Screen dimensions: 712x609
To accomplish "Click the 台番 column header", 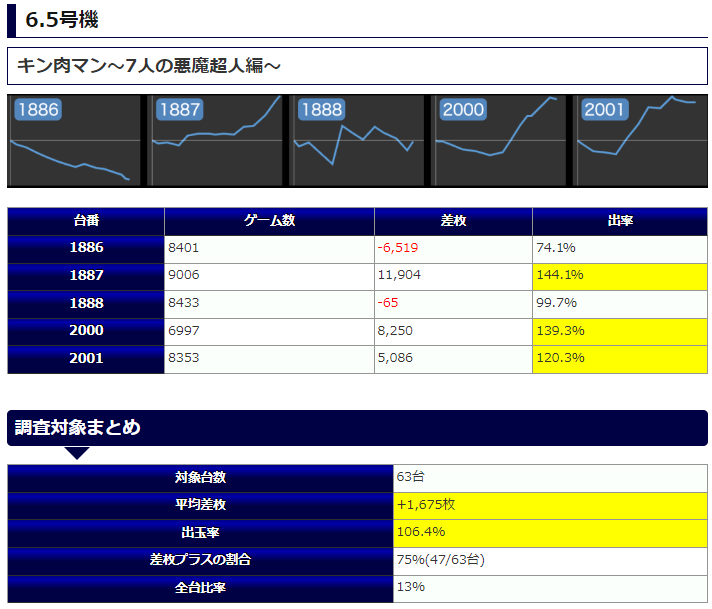I will point(86,221).
